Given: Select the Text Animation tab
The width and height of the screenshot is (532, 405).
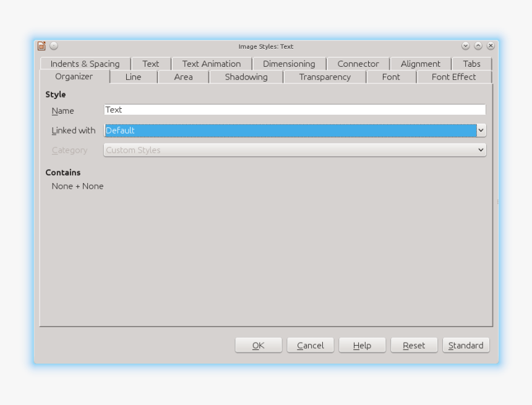Looking at the screenshot, I should [x=211, y=64].
